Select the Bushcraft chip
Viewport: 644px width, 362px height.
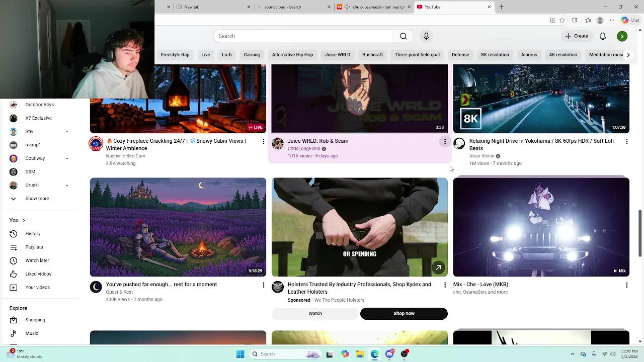[x=372, y=55]
